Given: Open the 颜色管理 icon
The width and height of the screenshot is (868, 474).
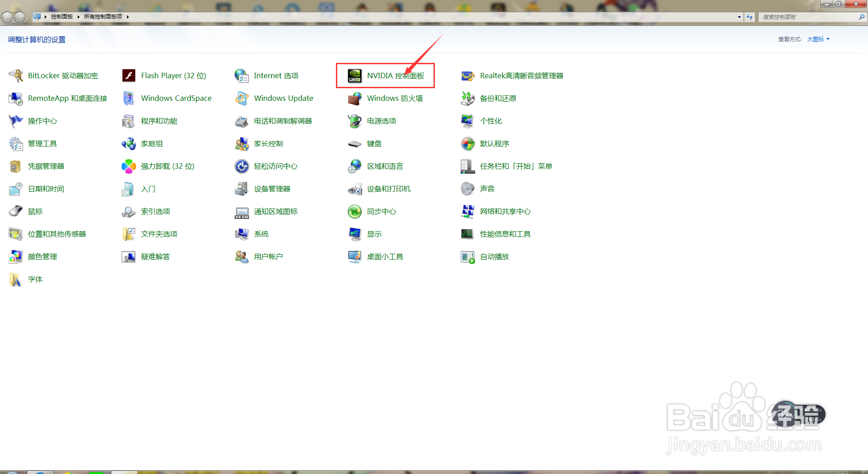Looking at the screenshot, I should 16,256.
